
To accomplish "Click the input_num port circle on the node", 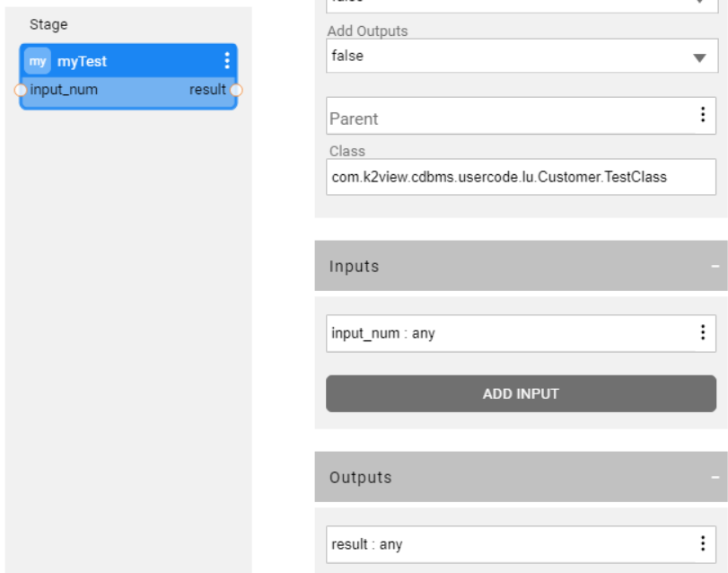I will tap(21, 90).
